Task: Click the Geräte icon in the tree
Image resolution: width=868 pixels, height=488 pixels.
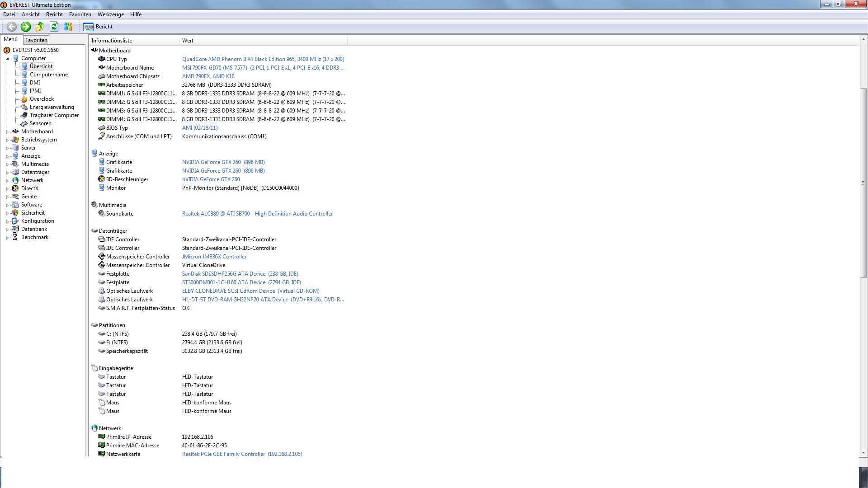Action: pyautogui.click(x=15, y=197)
